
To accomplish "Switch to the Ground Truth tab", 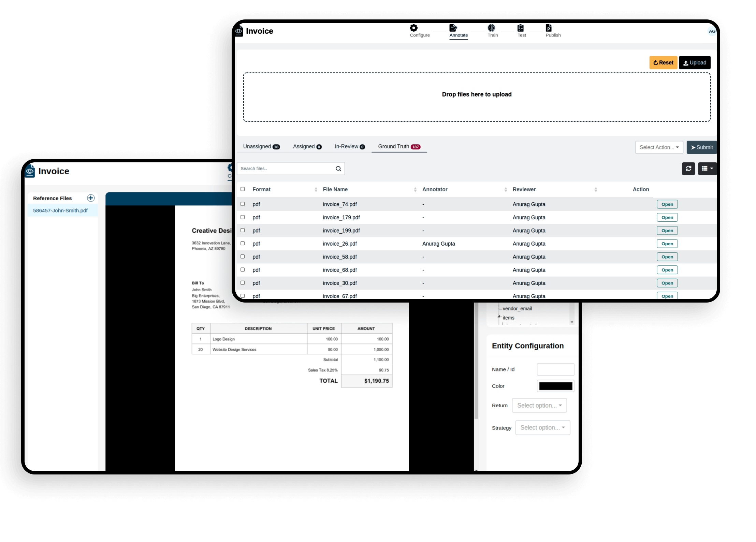I will click(x=399, y=147).
